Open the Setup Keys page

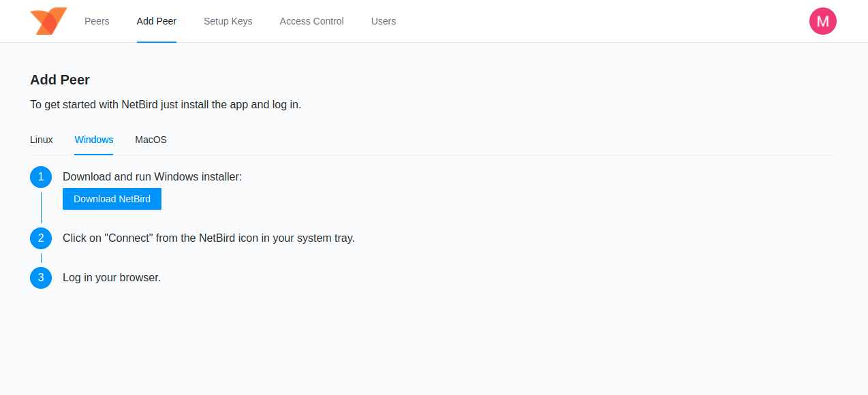tap(228, 21)
